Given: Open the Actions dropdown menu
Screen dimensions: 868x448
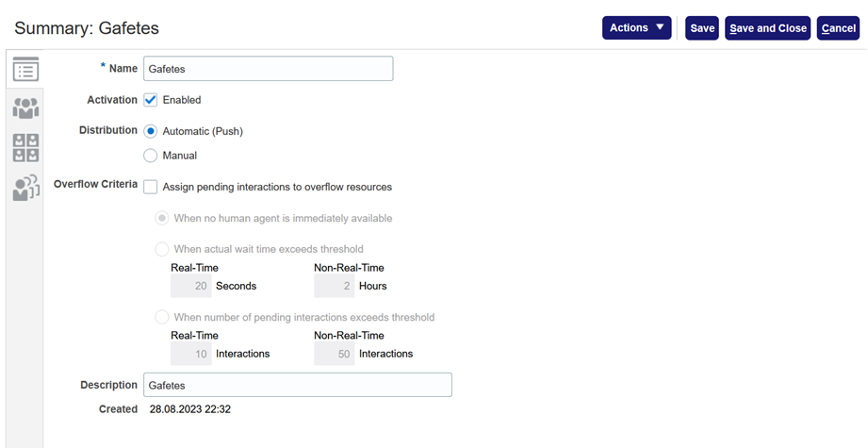Looking at the screenshot, I should (636, 27).
